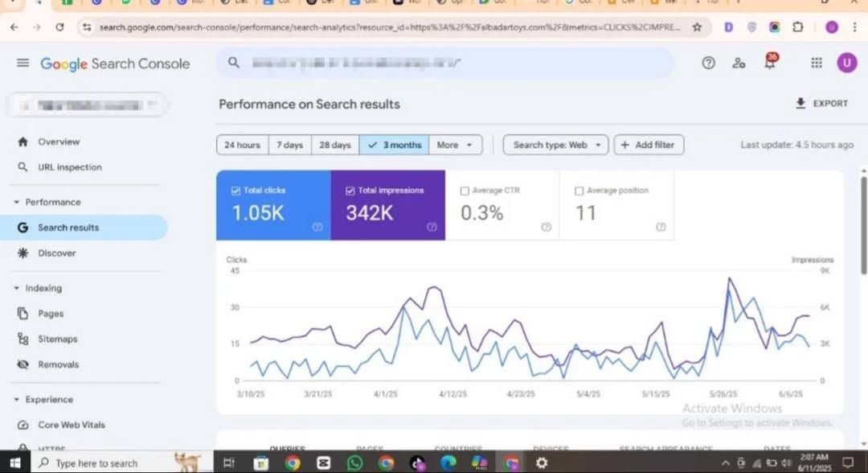
Task: Open the notifications bell icon
Action: (770, 64)
